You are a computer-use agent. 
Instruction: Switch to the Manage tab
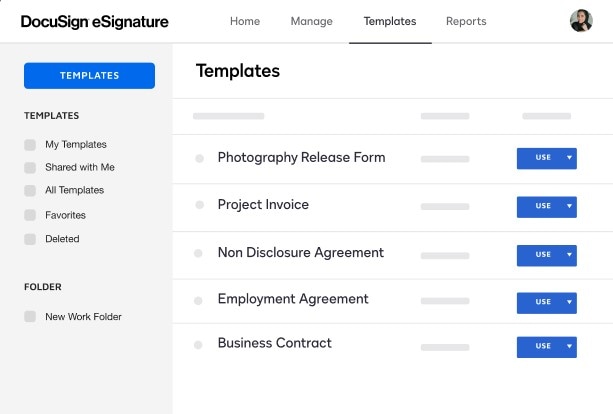(312, 21)
